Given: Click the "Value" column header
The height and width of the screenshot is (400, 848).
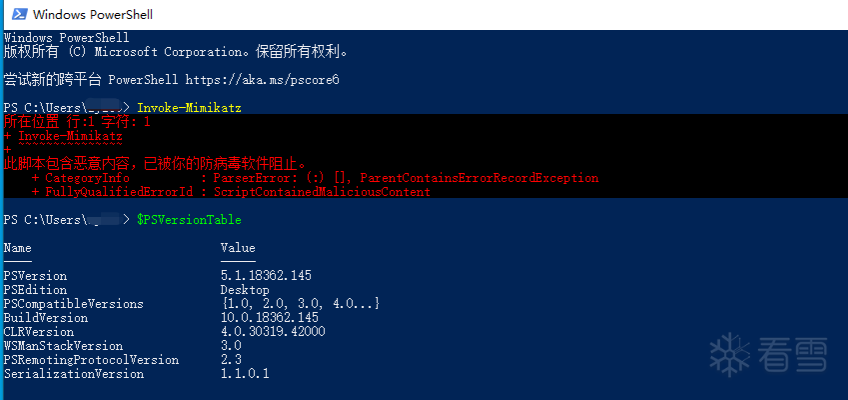Looking at the screenshot, I should [x=238, y=248].
